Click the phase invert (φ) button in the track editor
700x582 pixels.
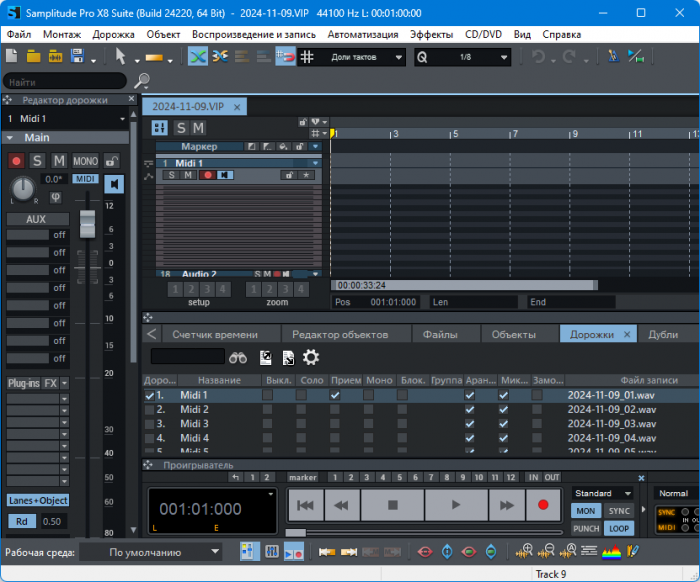coord(55,197)
